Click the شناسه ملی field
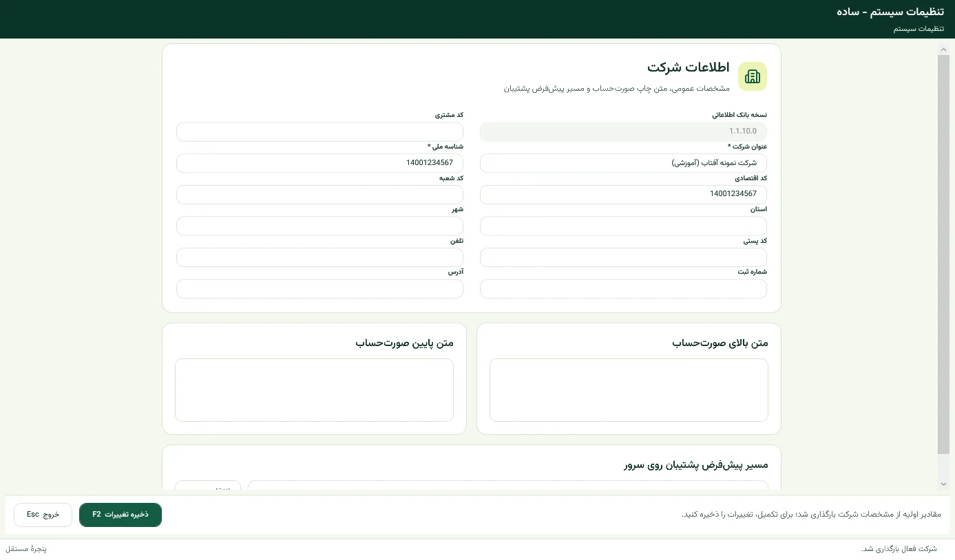This screenshot has height=560, width=955. point(319,163)
